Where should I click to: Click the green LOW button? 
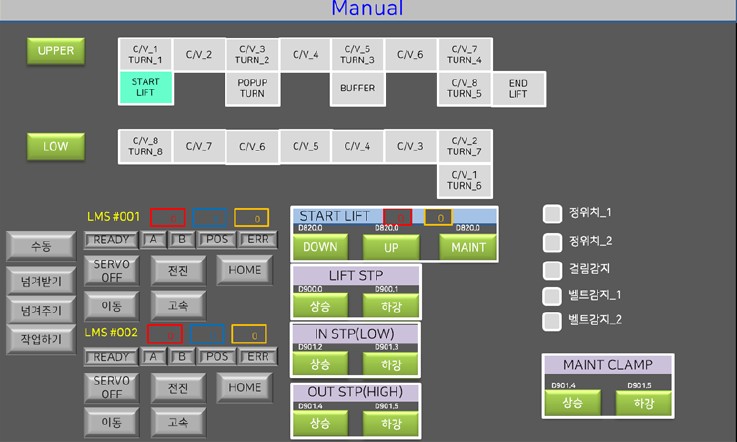[55, 146]
